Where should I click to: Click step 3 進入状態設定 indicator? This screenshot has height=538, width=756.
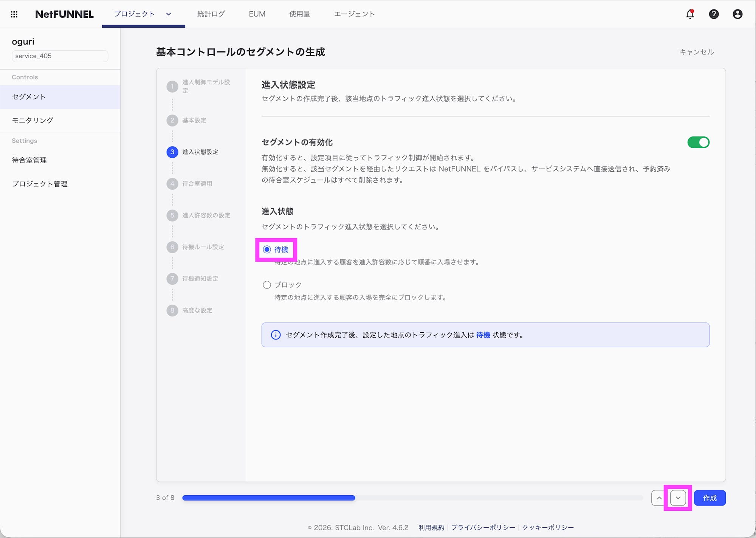[172, 152]
